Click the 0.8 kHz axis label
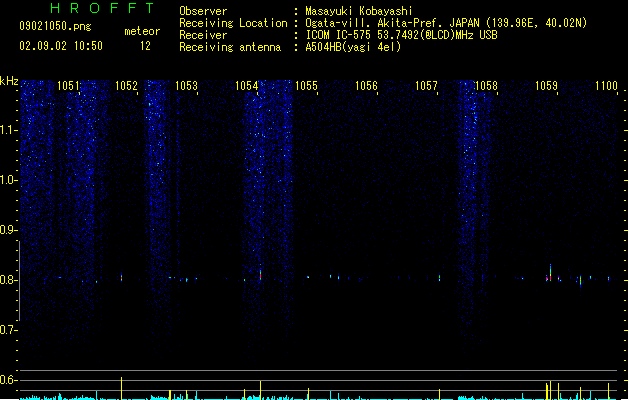 8,280
